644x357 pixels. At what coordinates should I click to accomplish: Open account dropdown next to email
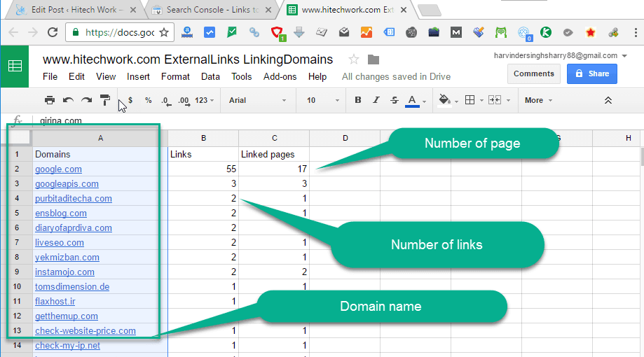click(624, 56)
